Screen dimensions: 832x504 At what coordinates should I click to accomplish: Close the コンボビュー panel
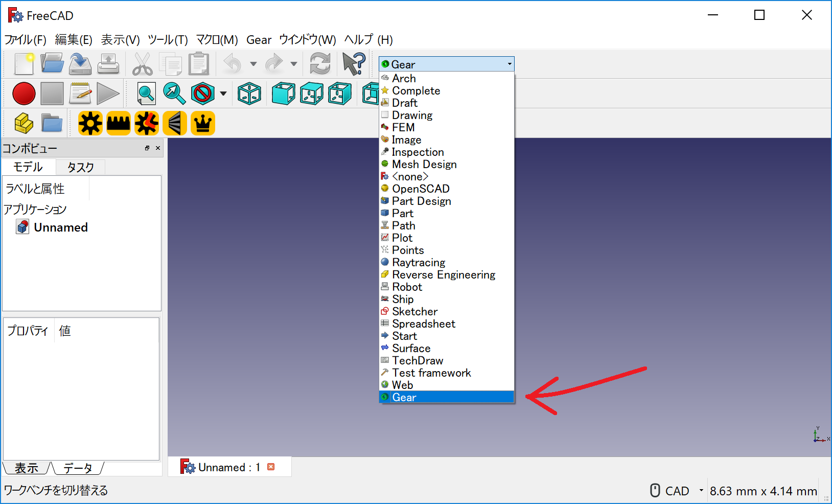(158, 148)
